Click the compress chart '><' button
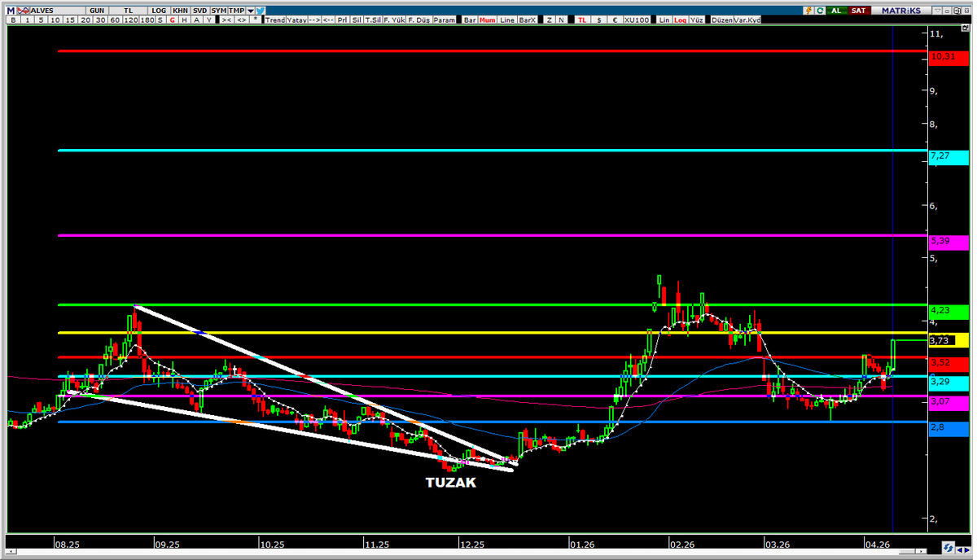Viewport: 977px width, 560px height. pyautogui.click(x=226, y=20)
